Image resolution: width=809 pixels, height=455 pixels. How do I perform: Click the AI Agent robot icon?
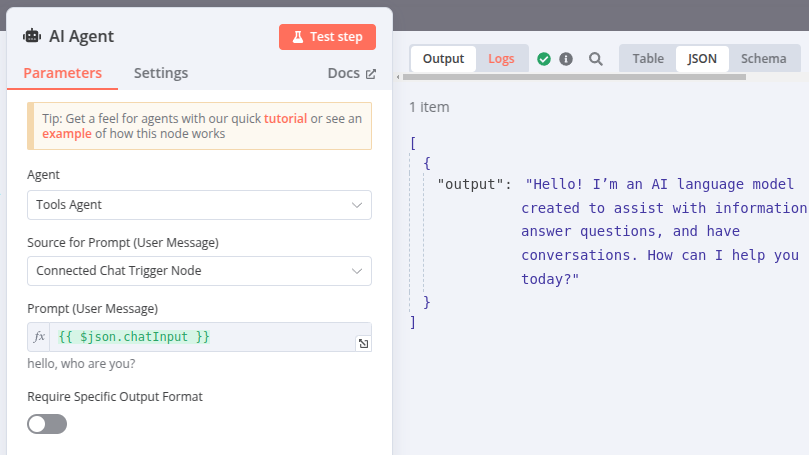tap(32, 37)
